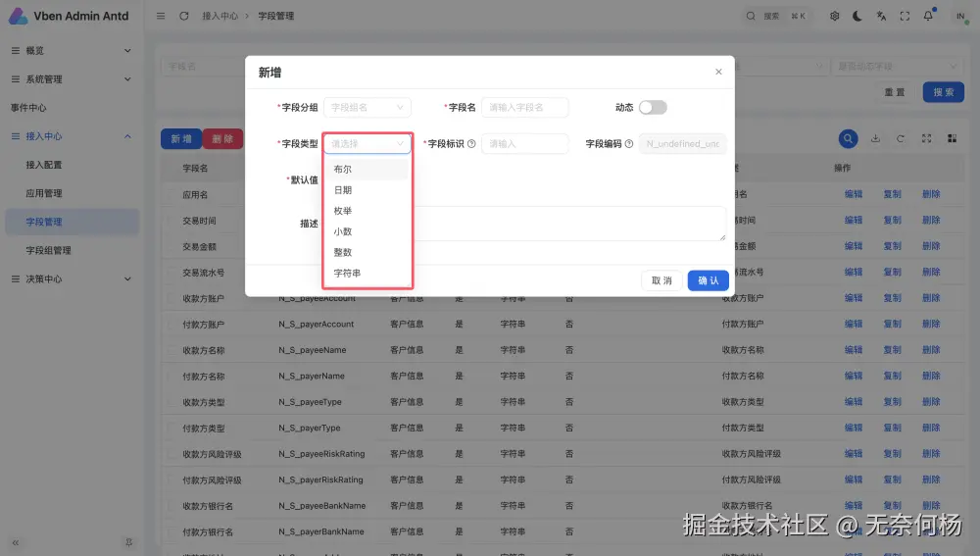Collapse sidebar with double-arrow icon

[16, 542]
